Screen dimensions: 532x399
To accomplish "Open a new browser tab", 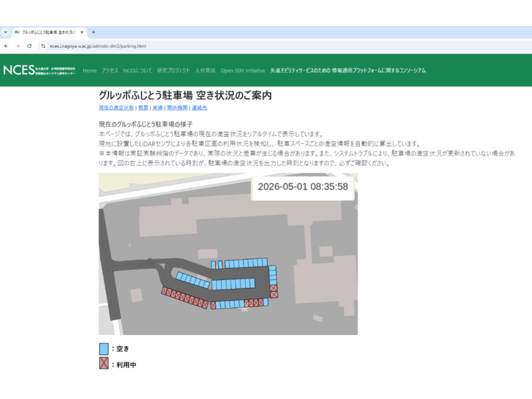I will click(94, 32).
